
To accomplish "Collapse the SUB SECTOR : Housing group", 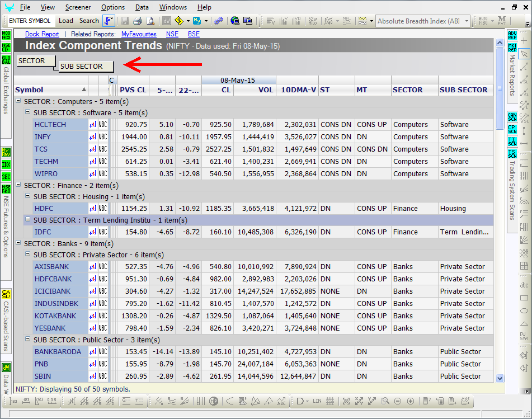I will tap(28, 196).
